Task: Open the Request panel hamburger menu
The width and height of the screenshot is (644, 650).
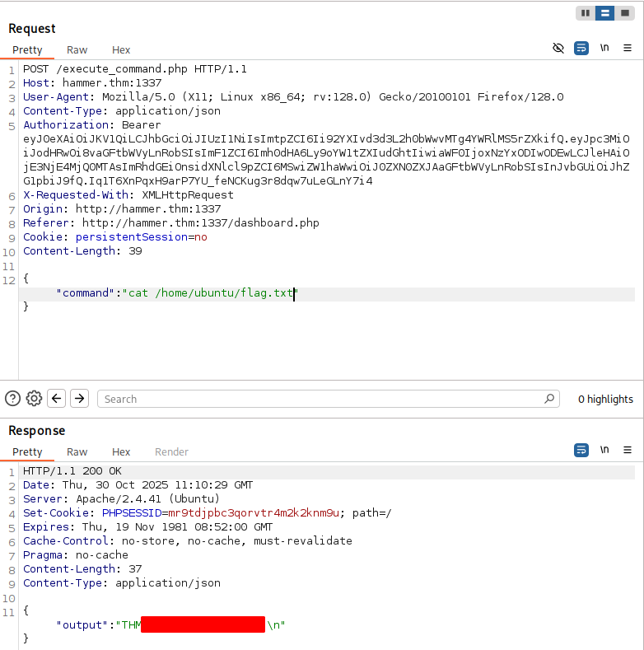Action: [x=628, y=49]
